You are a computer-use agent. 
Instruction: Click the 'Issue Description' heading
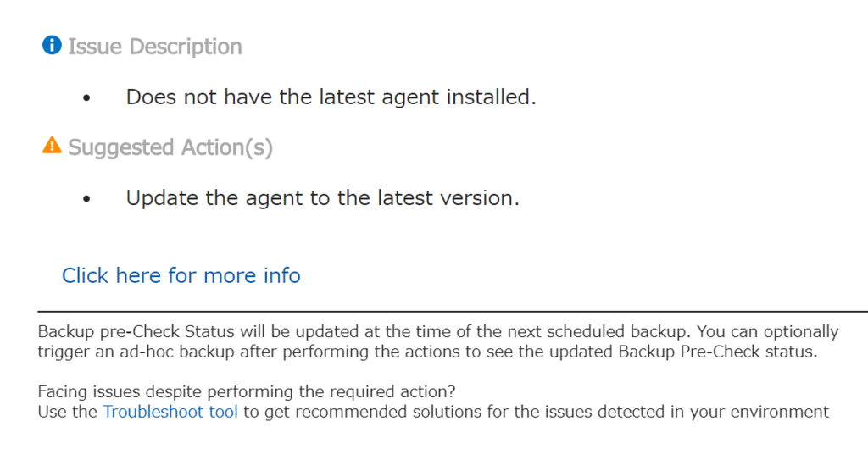tap(154, 46)
